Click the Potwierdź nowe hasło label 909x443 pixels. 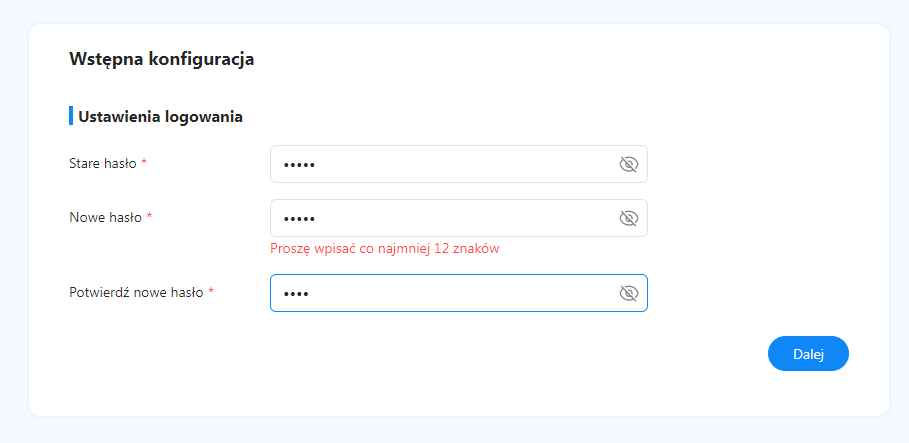[x=136, y=292]
